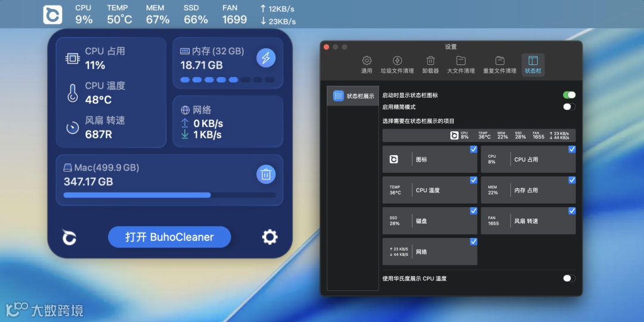Screen dimensions: 644x322
Task: Uncheck the 网络 item checkbox
Action: (x=473, y=241)
